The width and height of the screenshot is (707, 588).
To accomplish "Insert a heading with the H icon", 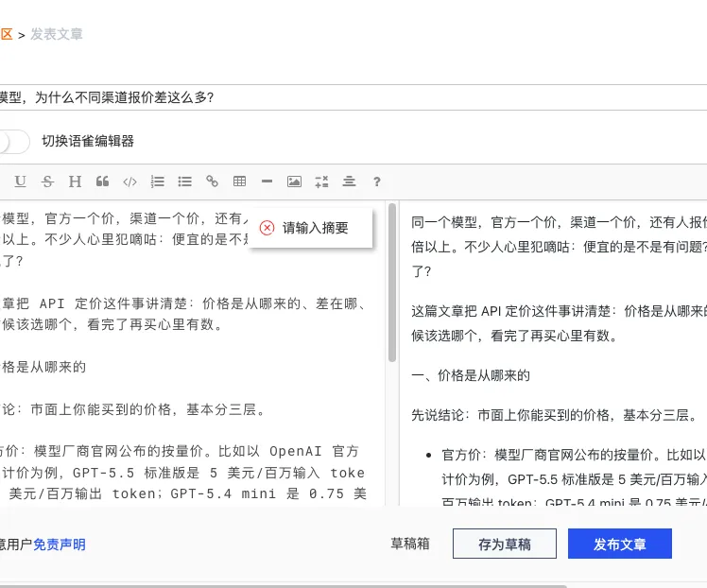I will [x=75, y=182].
